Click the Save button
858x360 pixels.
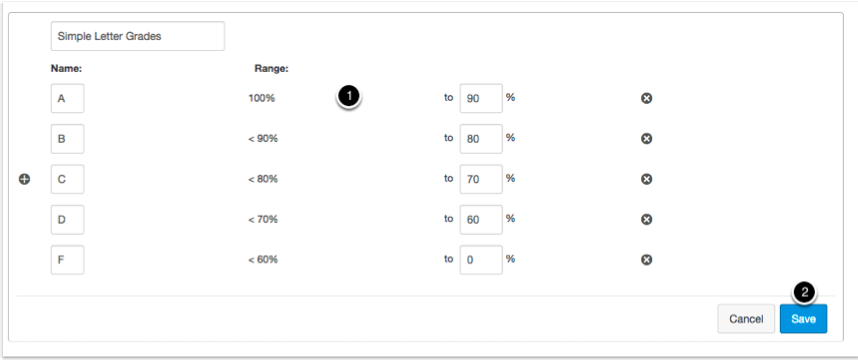click(803, 319)
